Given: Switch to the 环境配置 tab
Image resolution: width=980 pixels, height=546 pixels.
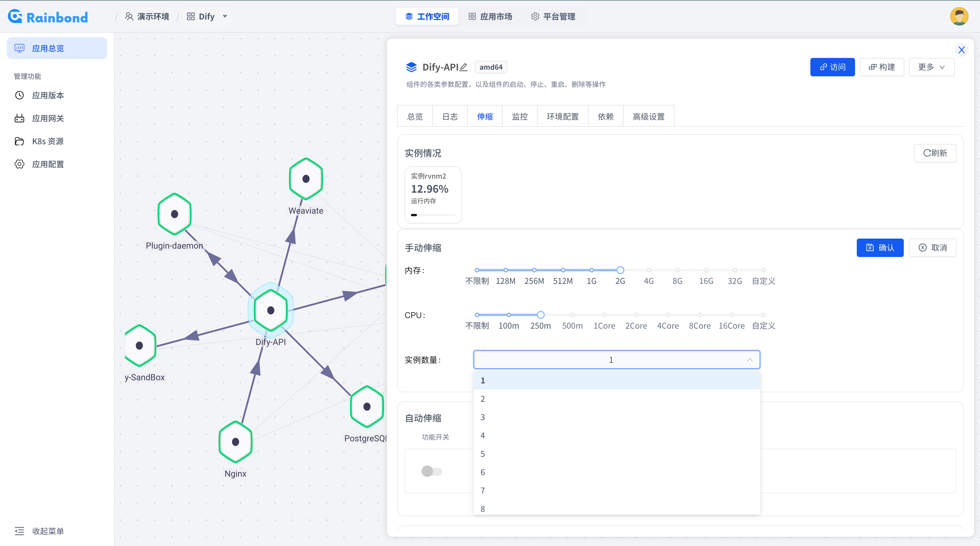Looking at the screenshot, I should pyautogui.click(x=563, y=116).
